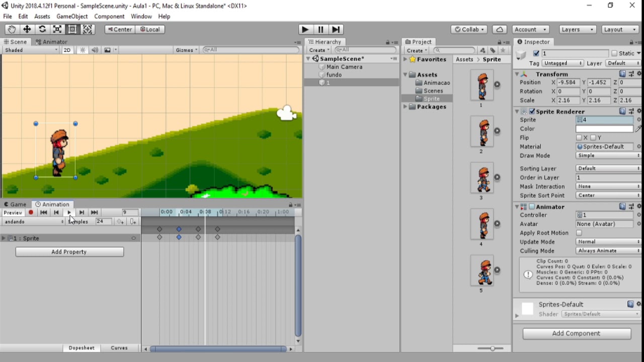Open Transform component settings gear
644x362 pixels.
pos(639,74)
